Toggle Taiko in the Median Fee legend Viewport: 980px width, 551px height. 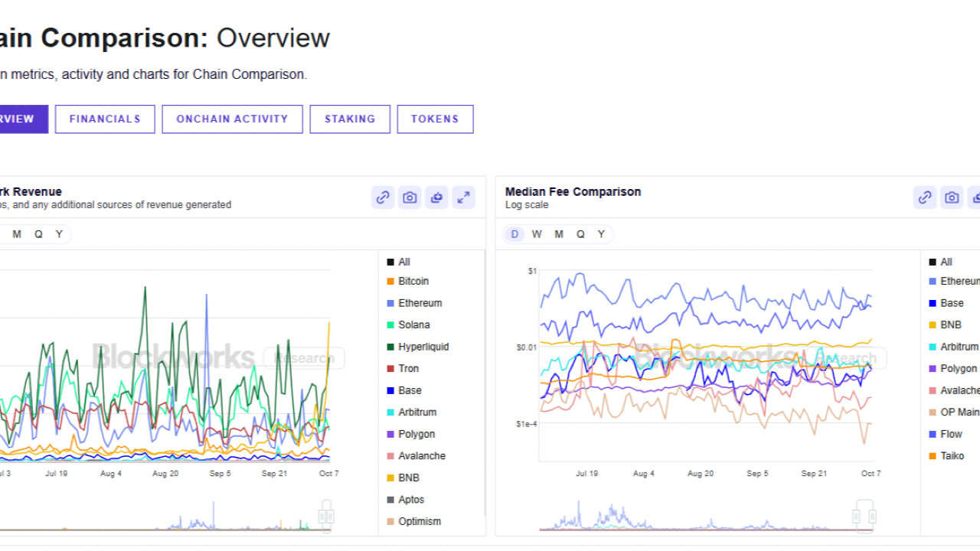(x=954, y=455)
